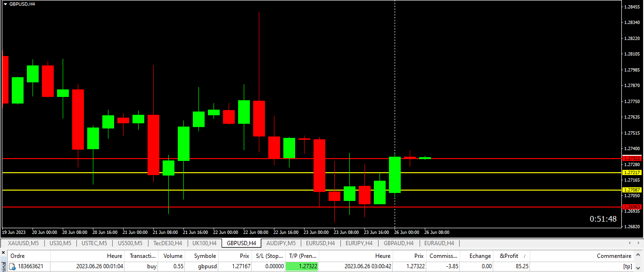The image size is (644, 272).
Task: Click the order icon beside 183663621
Action: tap(12, 266)
